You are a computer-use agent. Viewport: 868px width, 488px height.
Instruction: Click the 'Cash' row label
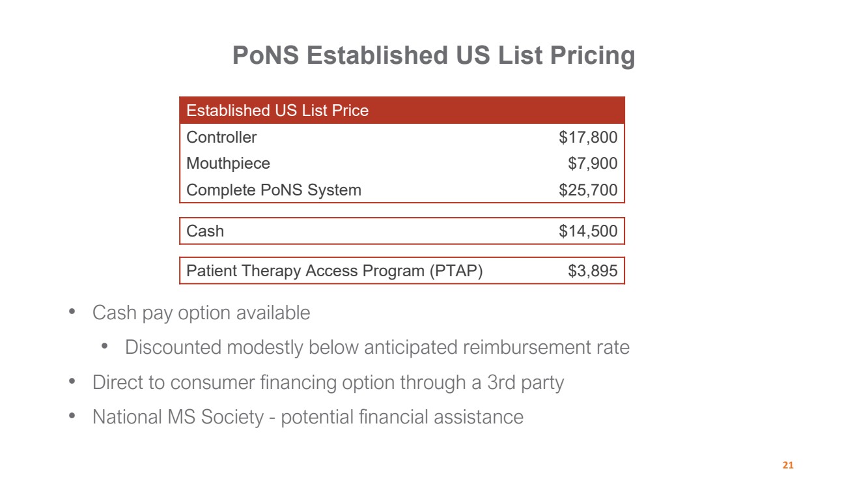point(205,231)
